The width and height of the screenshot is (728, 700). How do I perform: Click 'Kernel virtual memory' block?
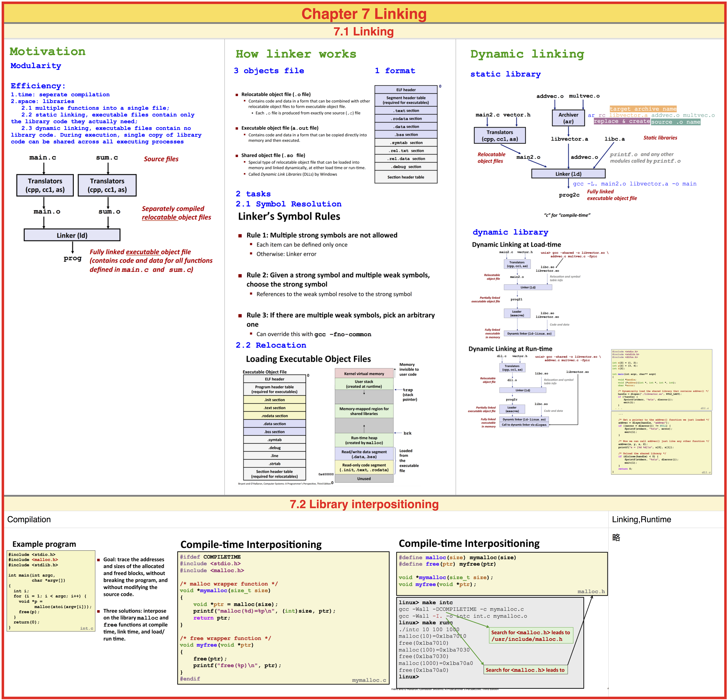click(364, 373)
